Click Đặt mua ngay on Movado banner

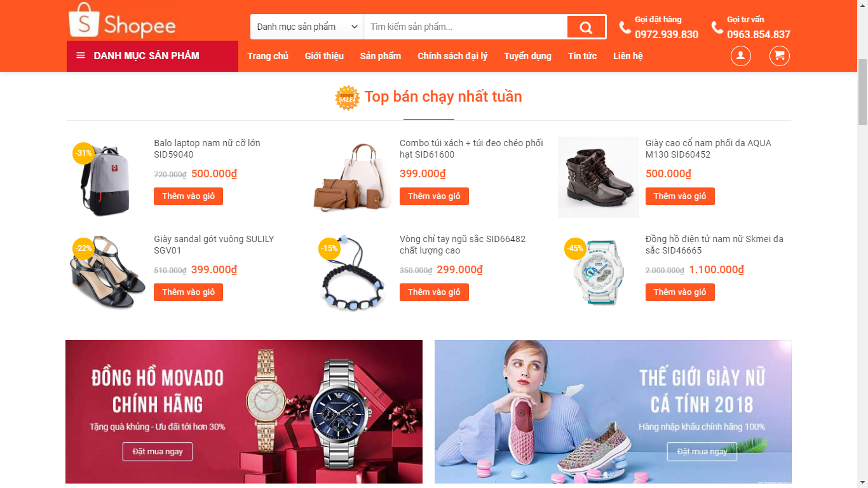pyautogui.click(x=158, y=452)
